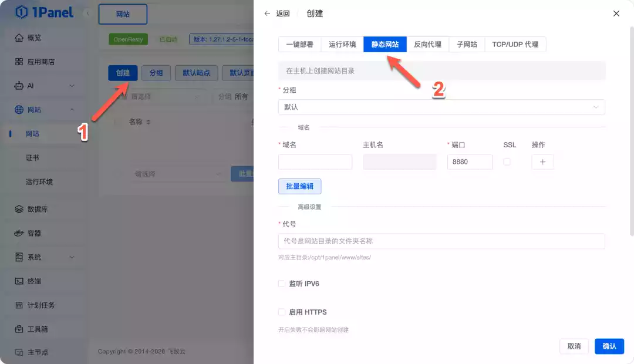
Task: Check 监听 IPV6 option
Action: pyautogui.click(x=281, y=283)
